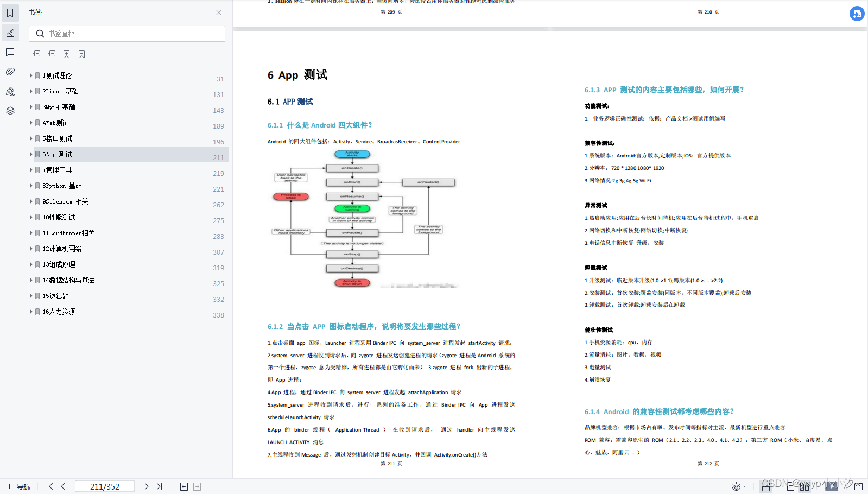Screen dimensions: 868x494
Task: Click the add bookmark icon
Action: tap(66, 54)
